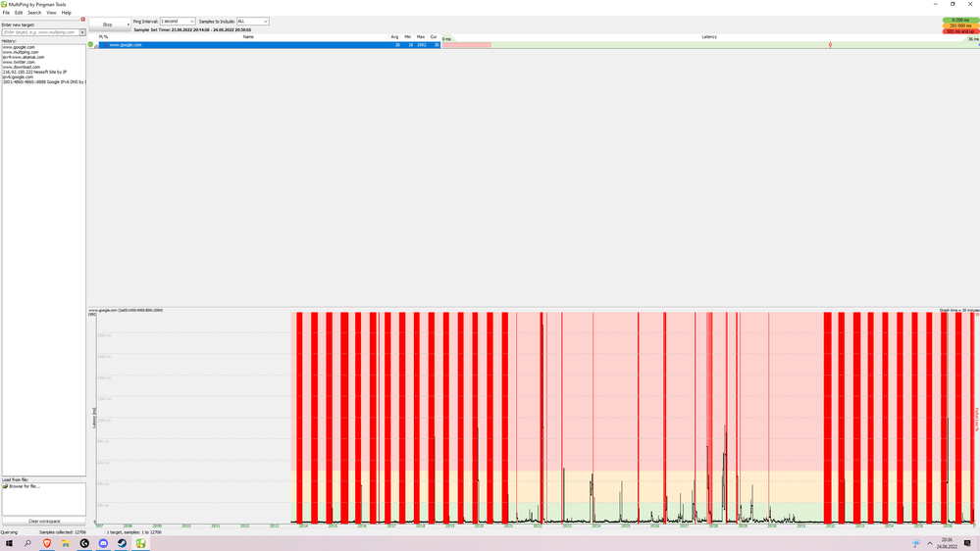Click the Stop button
This screenshot has width=980, height=551.
pos(108,25)
